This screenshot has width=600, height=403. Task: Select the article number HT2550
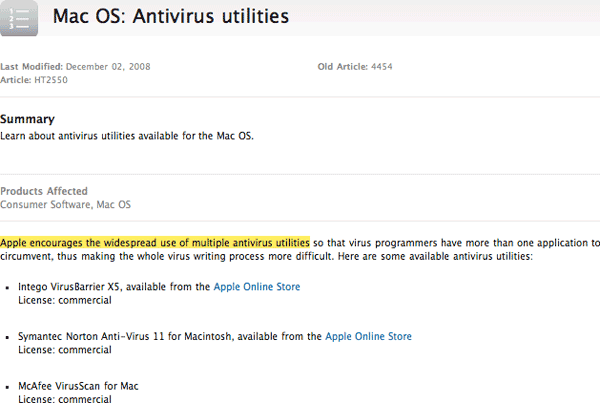point(54,78)
